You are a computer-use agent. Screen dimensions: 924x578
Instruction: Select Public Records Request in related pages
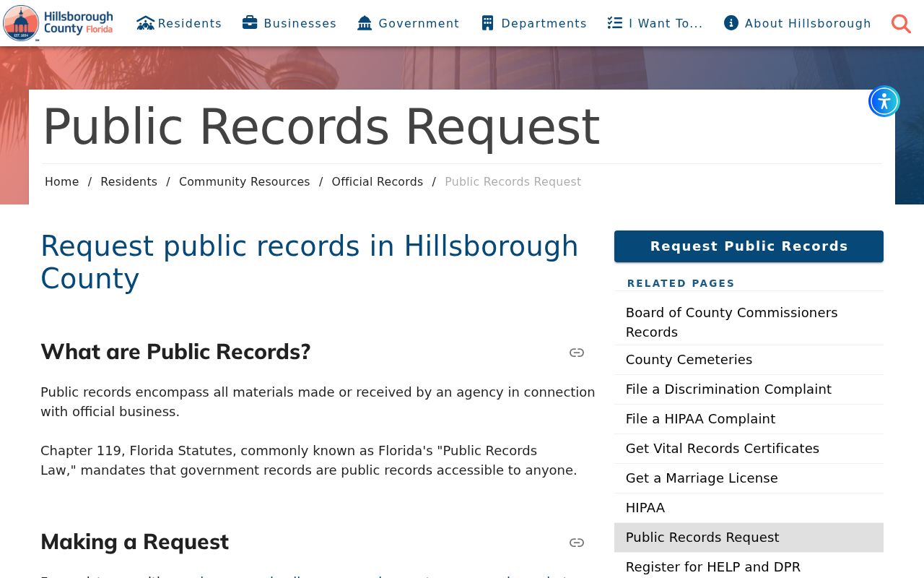(x=749, y=538)
